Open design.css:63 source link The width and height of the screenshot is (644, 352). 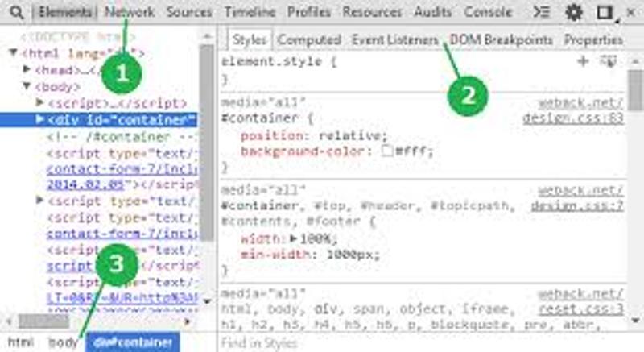tap(573, 118)
